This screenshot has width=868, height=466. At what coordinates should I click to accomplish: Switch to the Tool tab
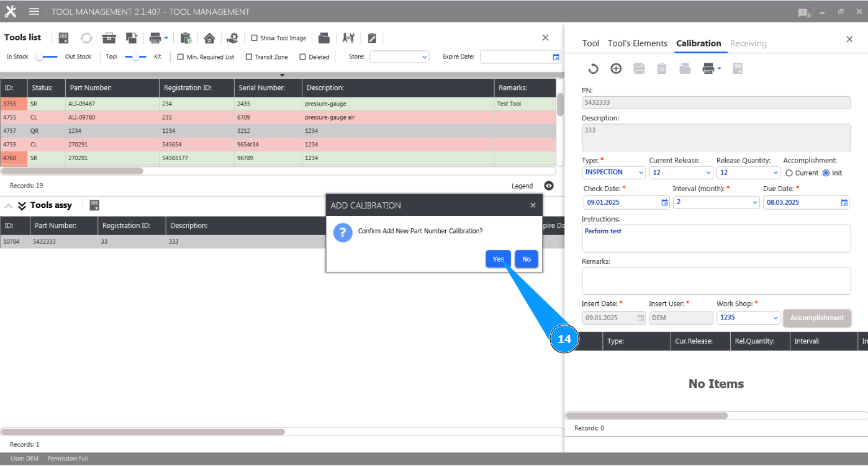(x=590, y=43)
